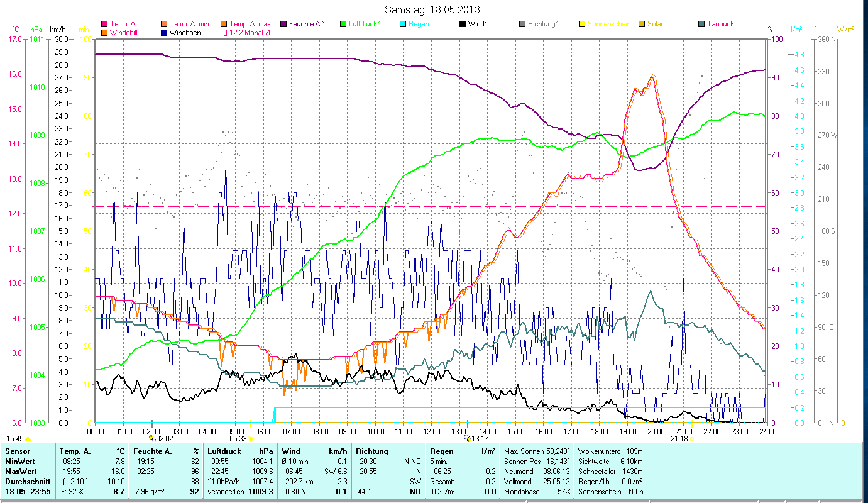Click the Schneefallgr 1430m entry
This screenshot has height=503, width=868.
point(610,472)
